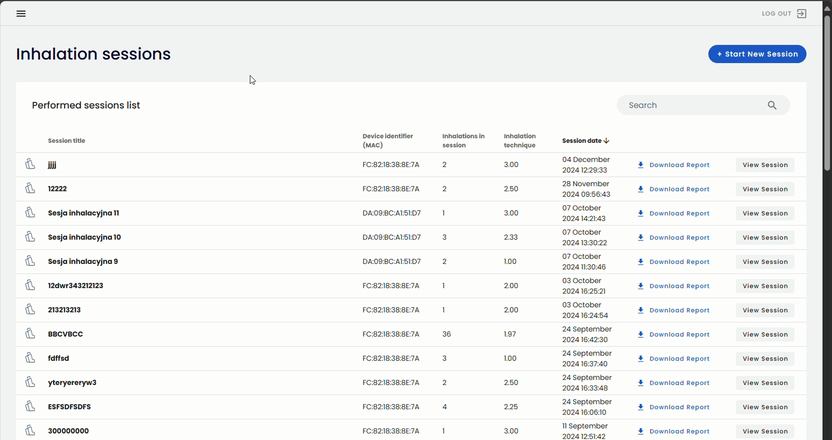View Session for 12222
The image size is (832, 440).
click(765, 189)
